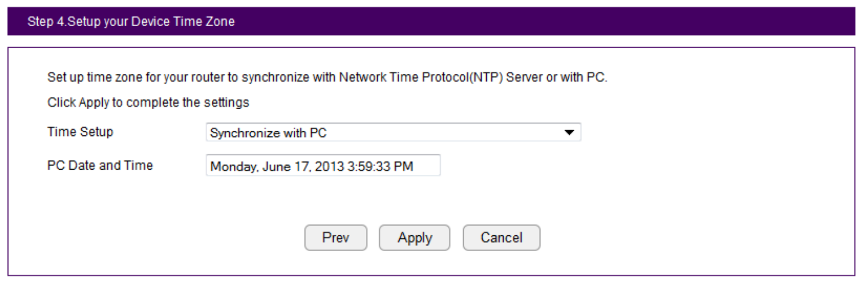Click the purple Step 4 header bar
This screenshot has width=868, height=294.
pos(431,22)
